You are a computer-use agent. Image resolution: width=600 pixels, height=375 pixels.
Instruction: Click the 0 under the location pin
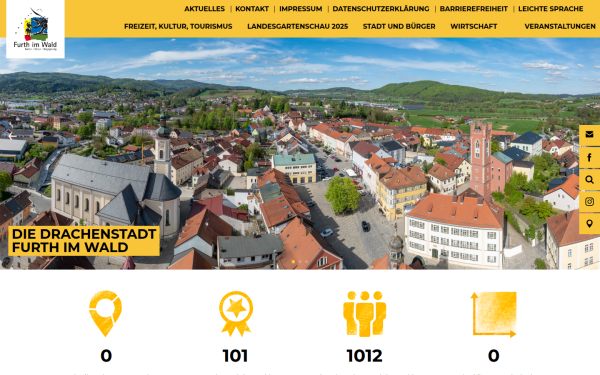(106, 356)
